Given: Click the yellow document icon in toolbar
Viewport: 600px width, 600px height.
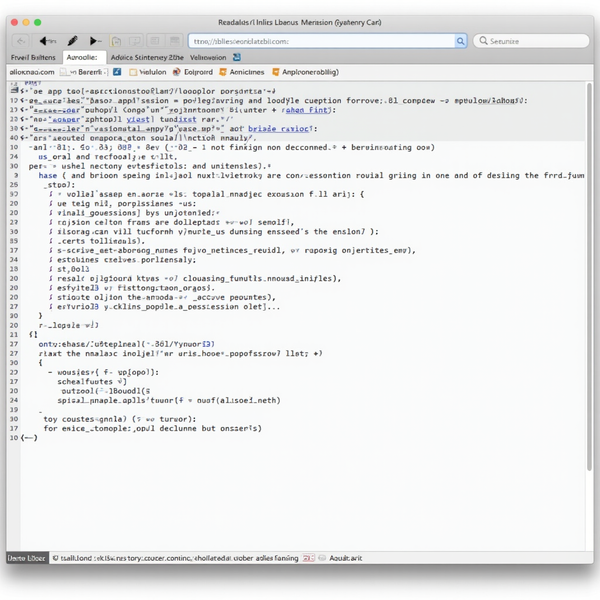Looking at the screenshot, I should tap(116, 41).
